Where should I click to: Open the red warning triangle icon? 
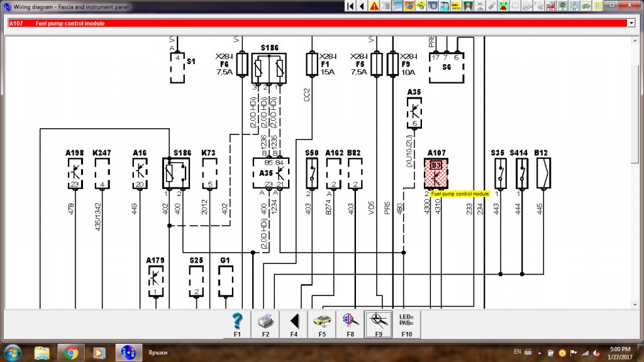coord(374,6)
